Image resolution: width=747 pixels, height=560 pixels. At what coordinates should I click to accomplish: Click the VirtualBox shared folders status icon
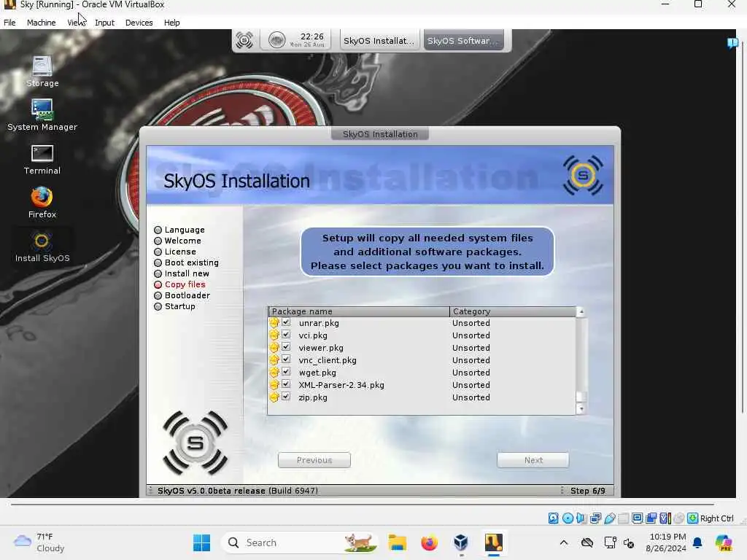624,518
